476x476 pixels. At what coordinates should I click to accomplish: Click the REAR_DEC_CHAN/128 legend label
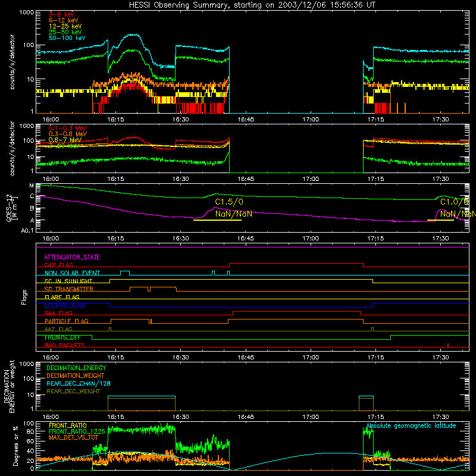tap(79, 384)
